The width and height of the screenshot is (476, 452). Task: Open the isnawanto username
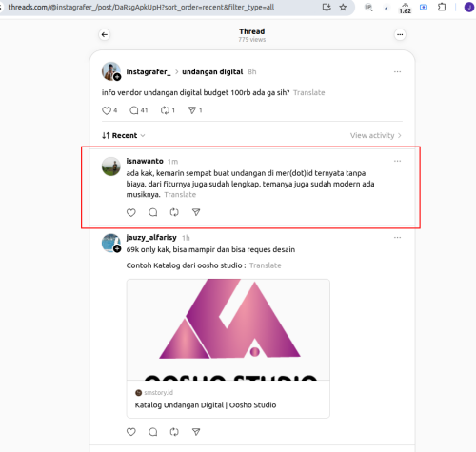coord(145,161)
